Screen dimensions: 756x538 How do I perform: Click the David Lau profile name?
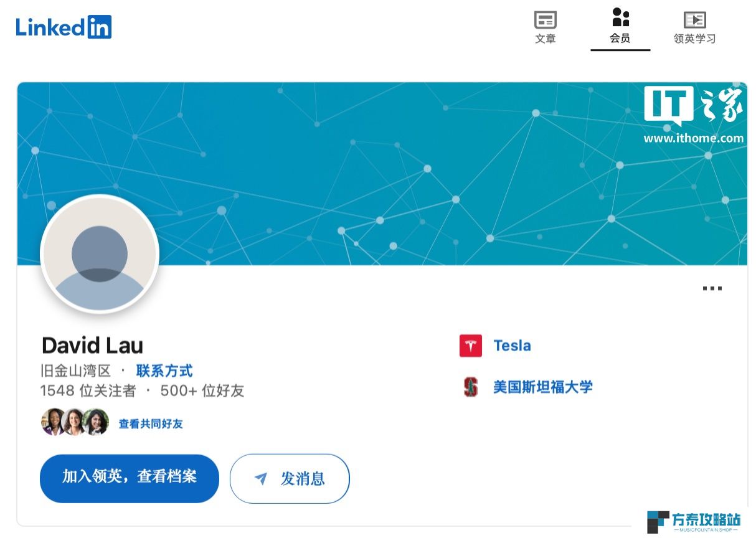coord(92,346)
